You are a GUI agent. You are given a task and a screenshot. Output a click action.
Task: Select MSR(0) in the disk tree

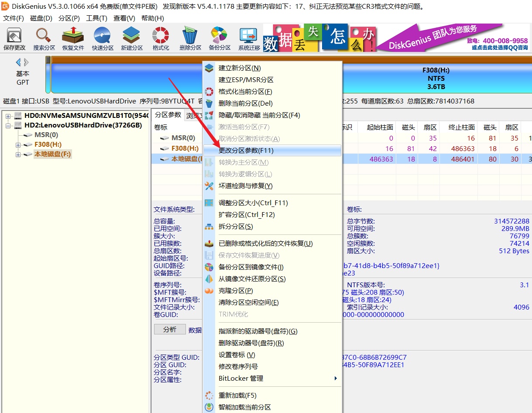pos(46,135)
